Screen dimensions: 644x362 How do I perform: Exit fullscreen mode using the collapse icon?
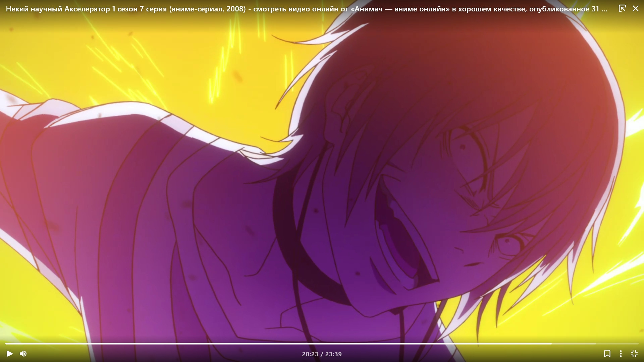(x=634, y=354)
